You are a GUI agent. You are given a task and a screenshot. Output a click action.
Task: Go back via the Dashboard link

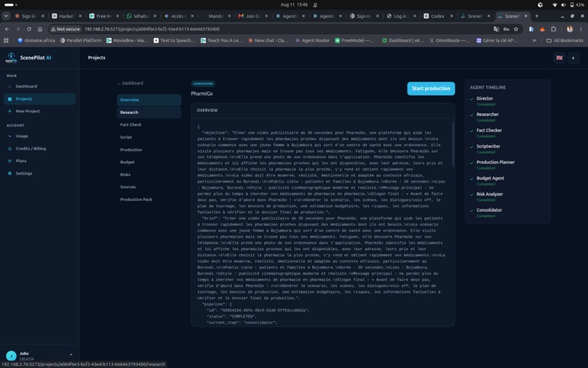pyautogui.click(x=131, y=83)
